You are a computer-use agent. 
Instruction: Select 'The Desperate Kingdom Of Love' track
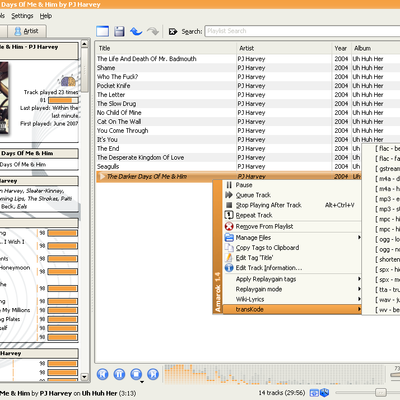click(229, 158)
